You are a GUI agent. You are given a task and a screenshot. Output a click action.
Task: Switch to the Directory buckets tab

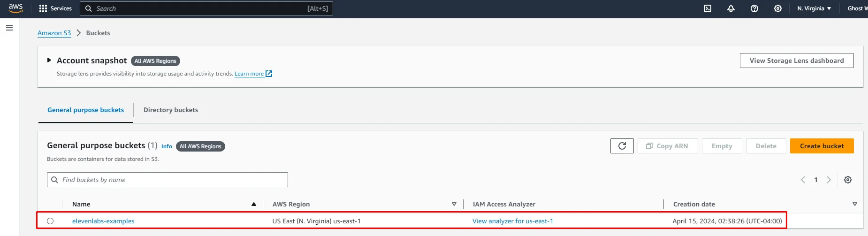click(x=171, y=110)
